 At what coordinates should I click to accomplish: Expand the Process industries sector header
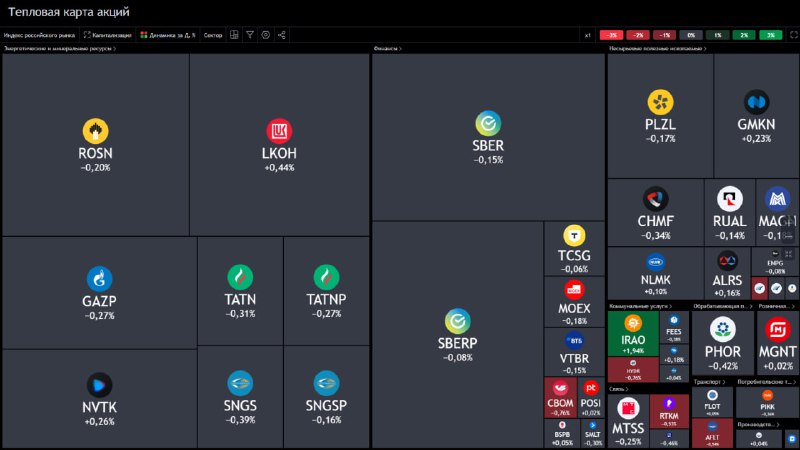click(723, 306)
